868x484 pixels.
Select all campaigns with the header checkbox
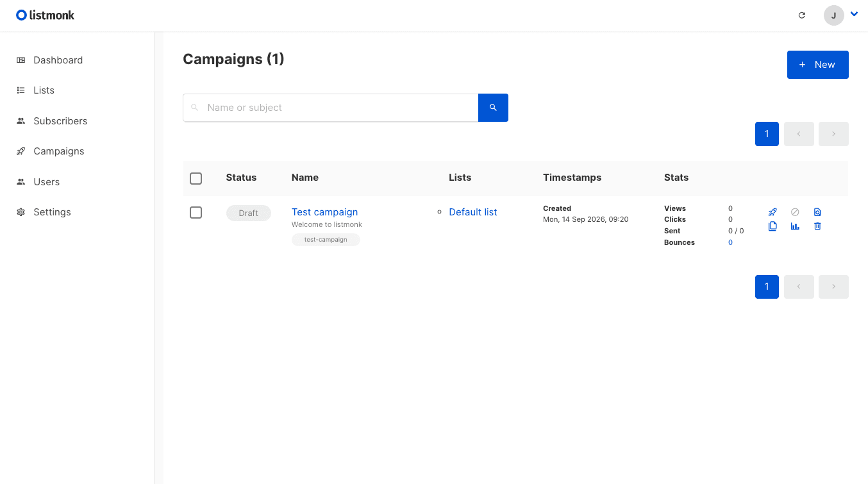click(x=196, y=178)
